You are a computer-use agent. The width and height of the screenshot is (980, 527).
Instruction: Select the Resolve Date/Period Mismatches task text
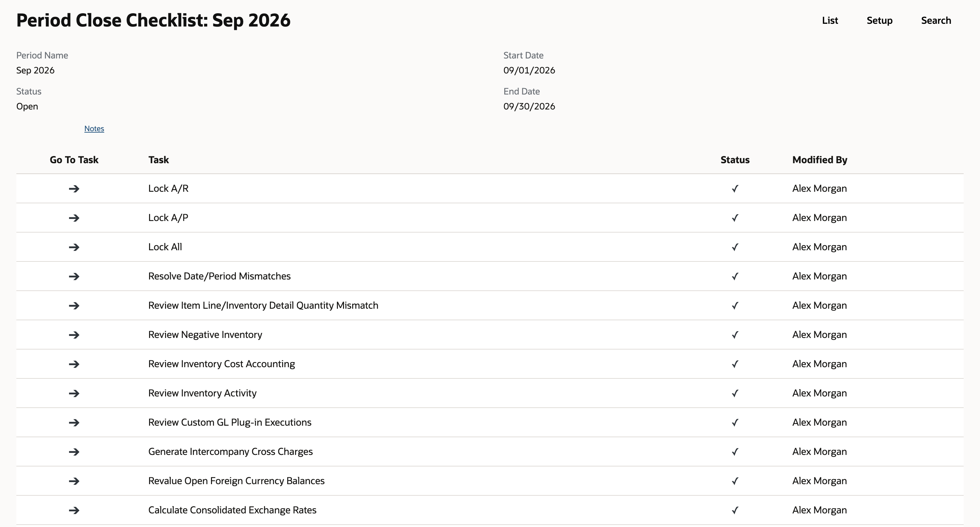tap(219, 276)
